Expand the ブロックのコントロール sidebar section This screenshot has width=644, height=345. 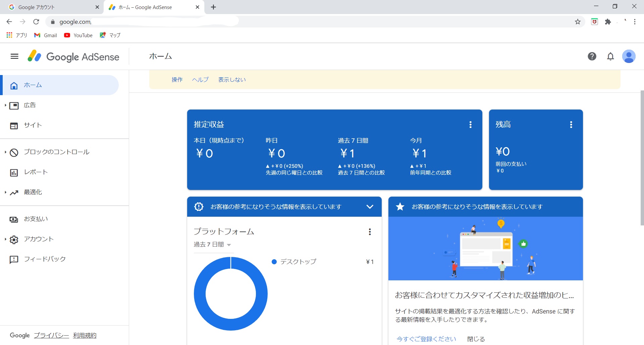(56, 152)
